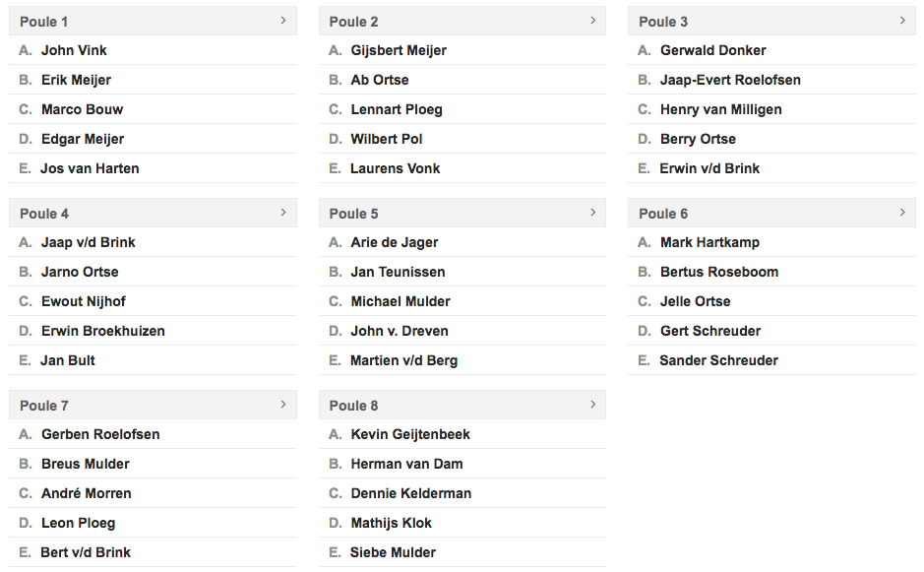Click the chevron next to Poule 3
Screen dimensions: 924x572
(x=902, y=21)
